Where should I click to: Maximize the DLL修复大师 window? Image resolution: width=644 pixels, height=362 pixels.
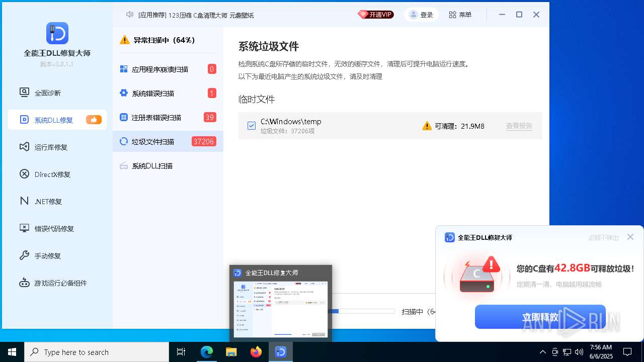coord(519,15)
